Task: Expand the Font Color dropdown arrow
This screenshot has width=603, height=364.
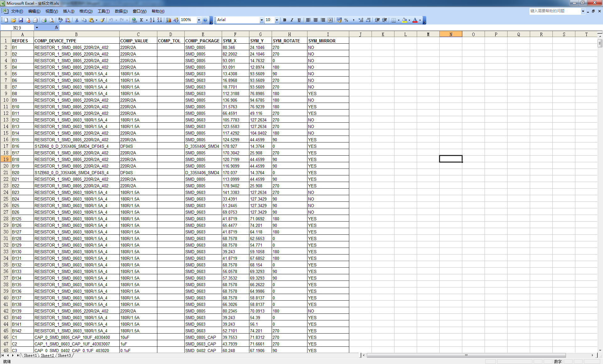Action: (420, 20)
